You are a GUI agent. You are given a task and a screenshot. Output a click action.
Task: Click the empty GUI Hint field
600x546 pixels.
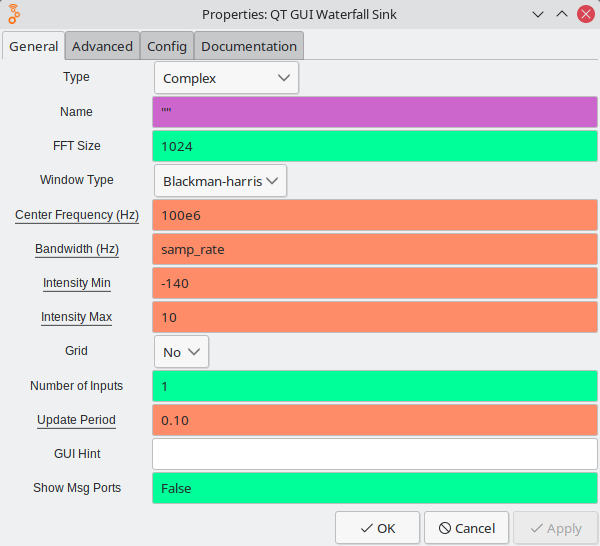(374, 454)
